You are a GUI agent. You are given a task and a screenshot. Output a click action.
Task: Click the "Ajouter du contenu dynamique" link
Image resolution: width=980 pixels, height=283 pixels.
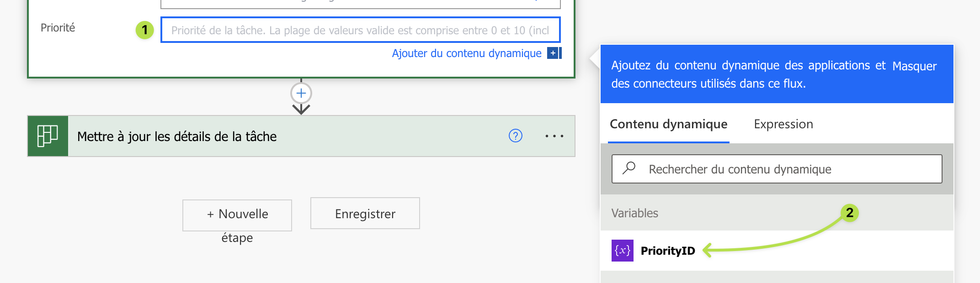[466, 53]
